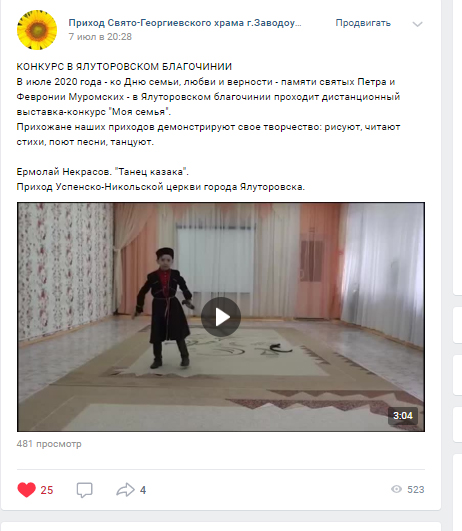Click the like counter showing 25

point(47,490)
